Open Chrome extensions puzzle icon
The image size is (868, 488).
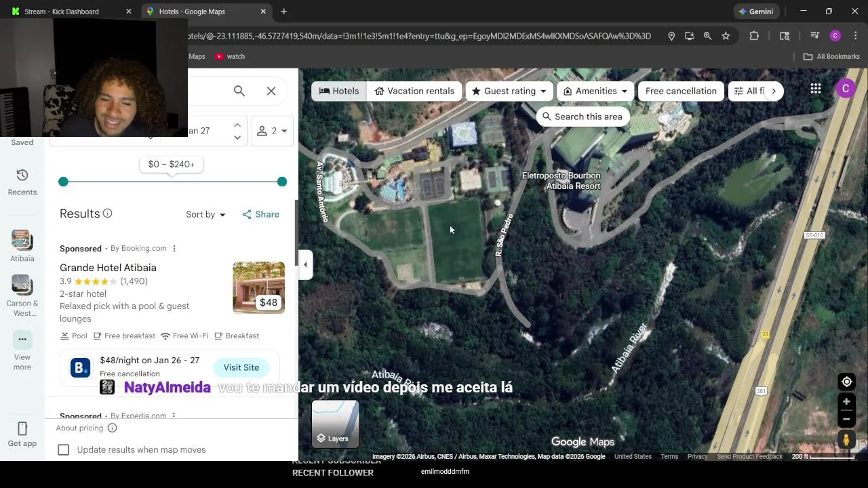pos(754,36)
